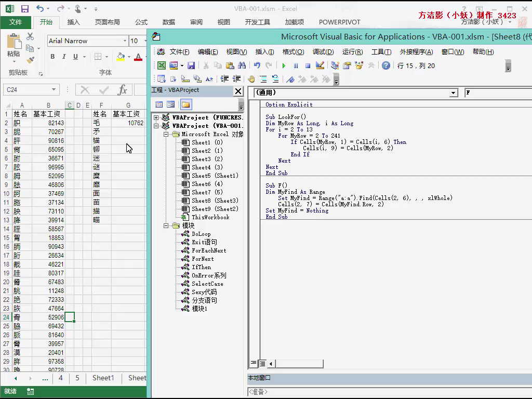Open the (通用) object dropdown
Viewport: 532px width, 399px height.
(x=453, y=93)
